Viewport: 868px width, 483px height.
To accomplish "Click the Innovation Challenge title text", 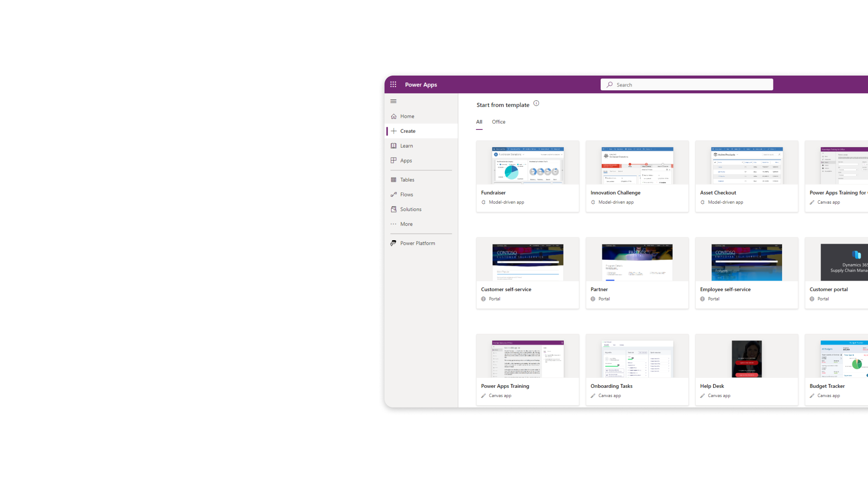I will coord(615,193).
